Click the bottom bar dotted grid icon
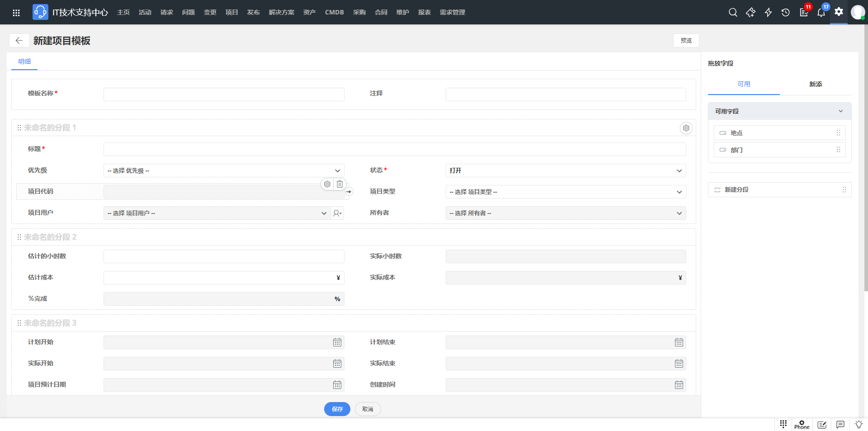The height and width of the screenshot is (431, 868). [783, 424]
